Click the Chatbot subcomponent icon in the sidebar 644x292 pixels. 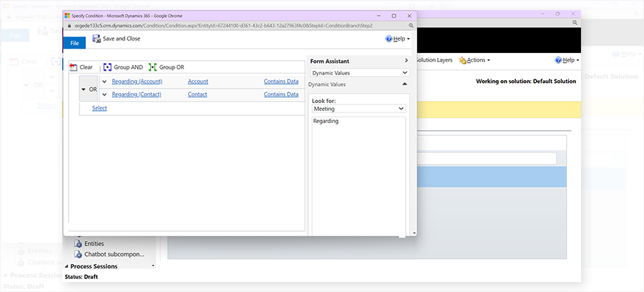pos(78,254)
